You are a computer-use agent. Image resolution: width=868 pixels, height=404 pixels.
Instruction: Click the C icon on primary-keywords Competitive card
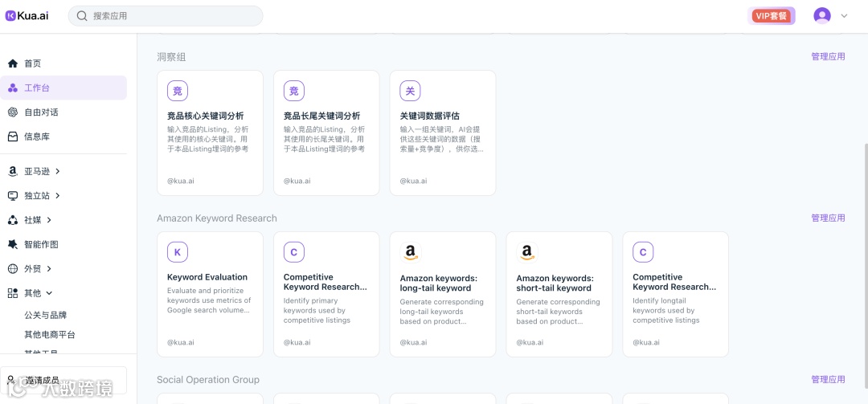coord(294,252)
